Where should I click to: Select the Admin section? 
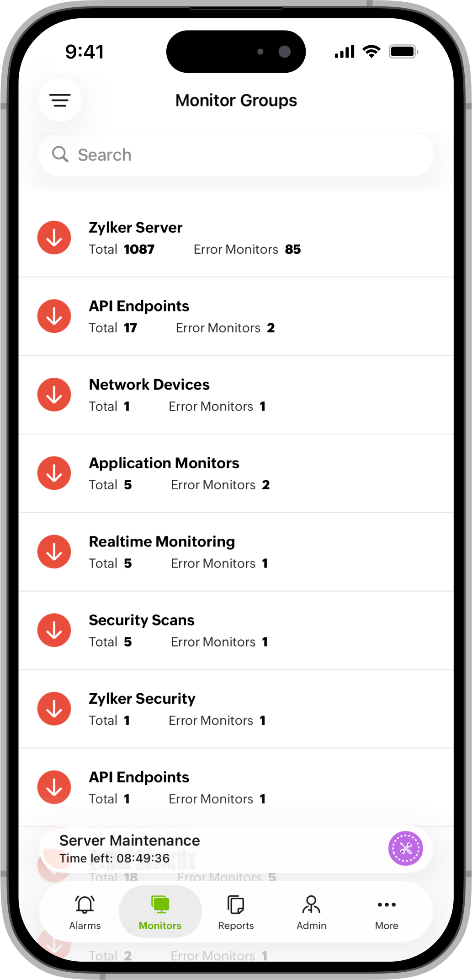tap(311, 912)
